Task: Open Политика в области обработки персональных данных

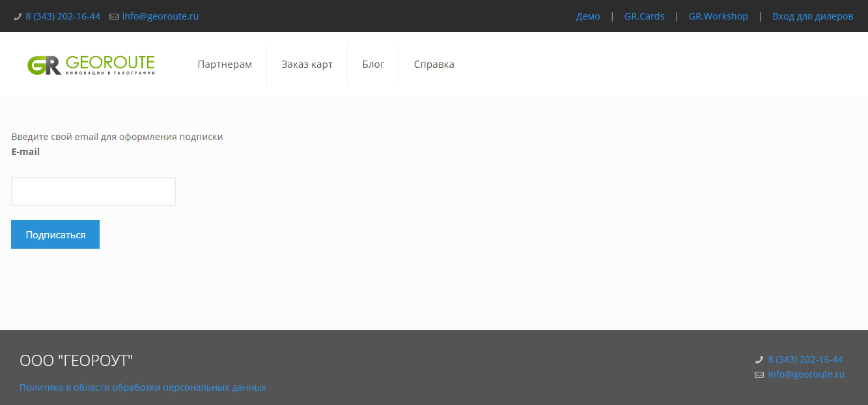Action: click(x=143, y=387)
